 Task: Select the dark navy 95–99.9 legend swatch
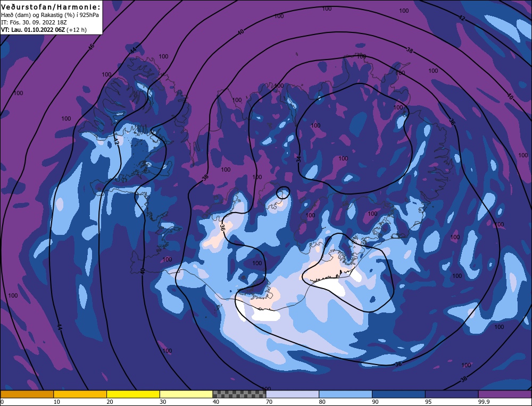pyautogui.click(x=452, y=394)
